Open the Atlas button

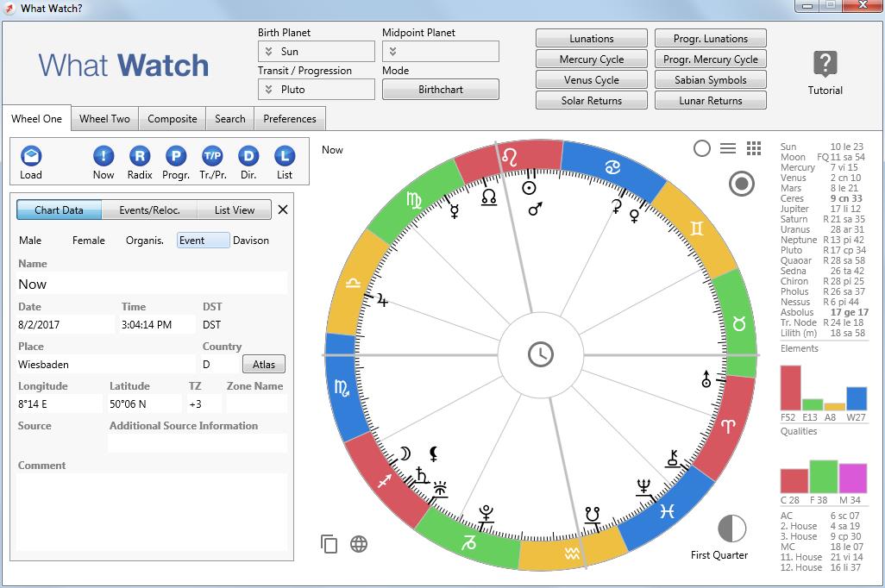[264, 364]
